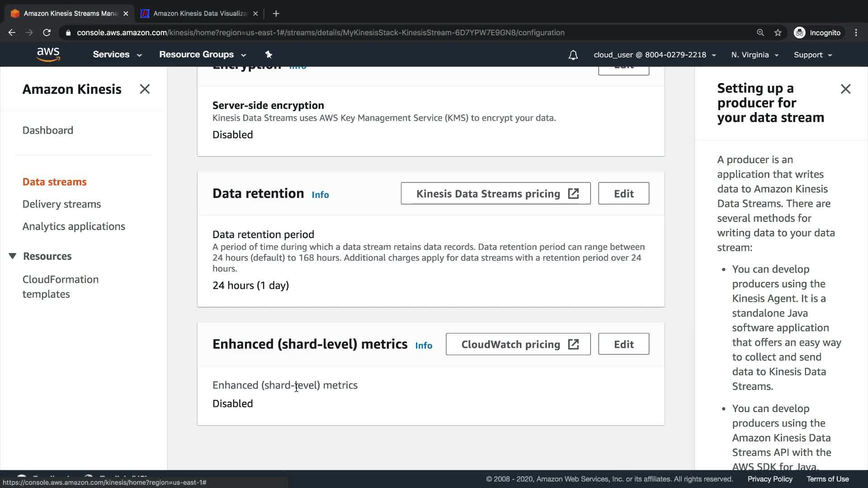The height and width of the screenshot is (488, 868).
Task: Open a new browser tab
Action: click(276, 14)
